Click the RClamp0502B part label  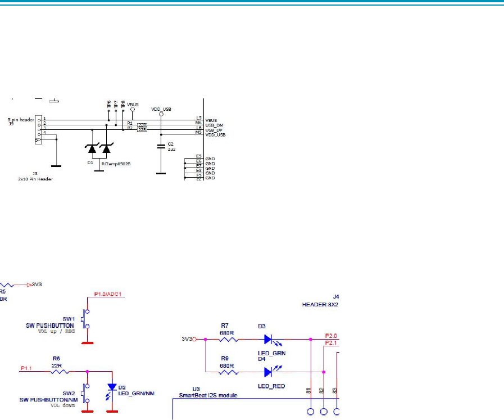(116, 164)
